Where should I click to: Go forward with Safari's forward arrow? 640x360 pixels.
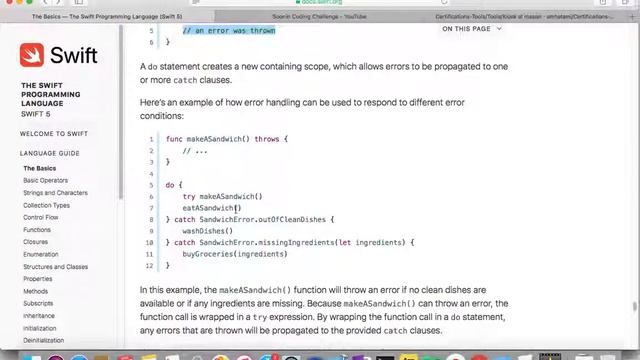(x=58, y=2)
